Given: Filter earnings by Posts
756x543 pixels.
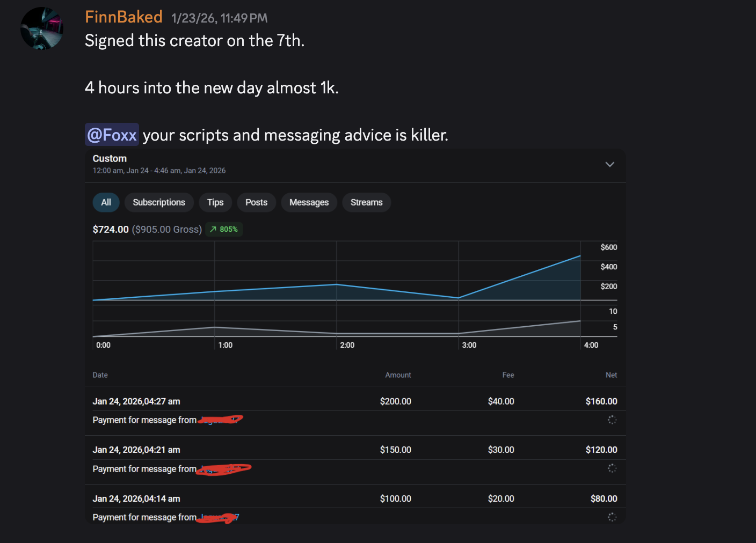Looking at the screenshot, I should pos(256,202).
